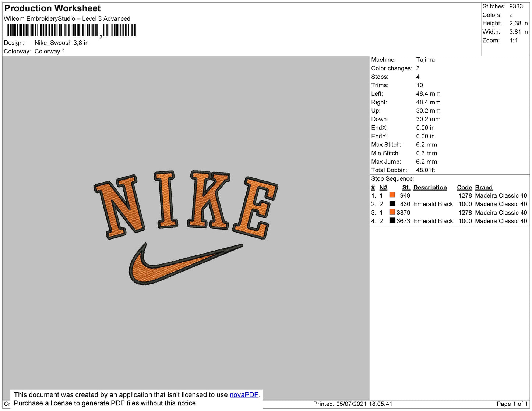Click printed timestamp '05/07/2021 18.05.41'
Viewport: 532px width, 411px height.
364,404
